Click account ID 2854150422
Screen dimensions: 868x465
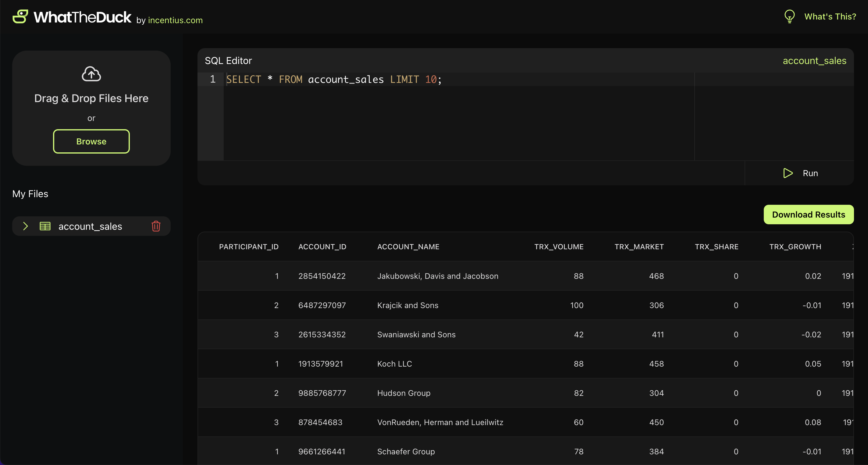tap(322, 276)
